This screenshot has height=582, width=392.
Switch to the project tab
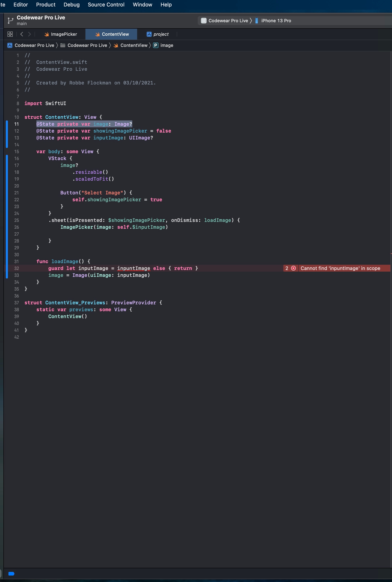point(158,34)
